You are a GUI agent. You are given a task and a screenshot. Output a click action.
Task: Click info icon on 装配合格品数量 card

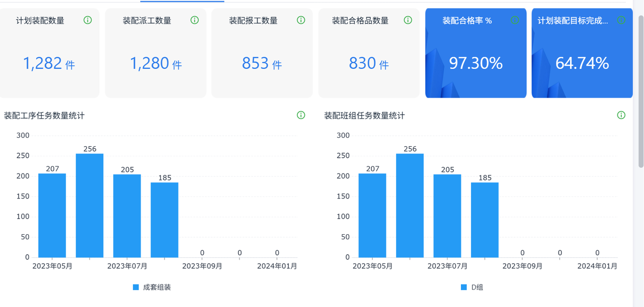(x=408, y=20)
